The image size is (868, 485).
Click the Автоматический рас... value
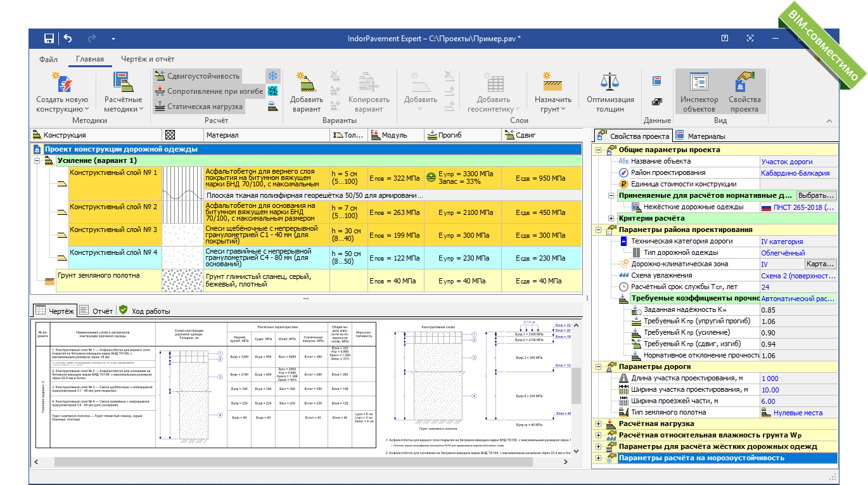[x=798, y=298]
